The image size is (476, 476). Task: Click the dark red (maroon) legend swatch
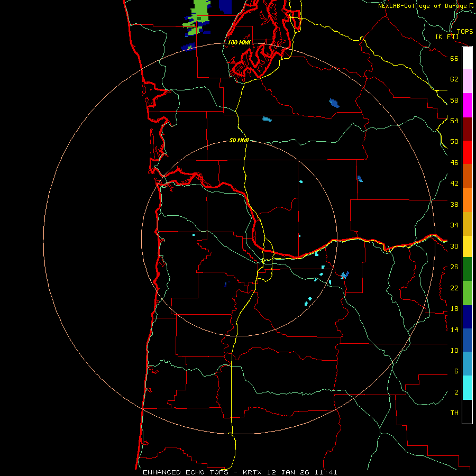[x=467, y=129]
